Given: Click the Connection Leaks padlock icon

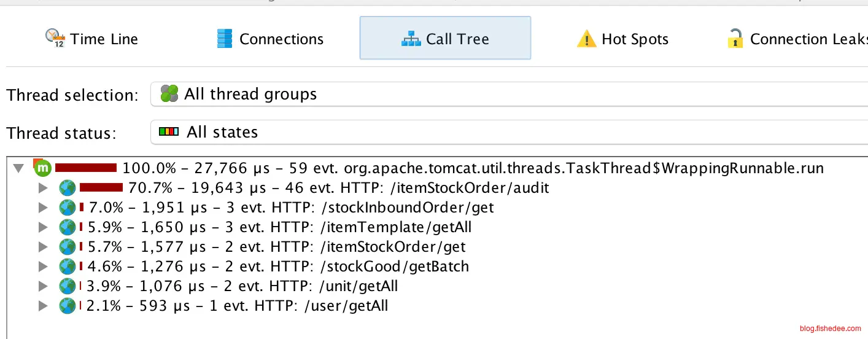Looking at the screenshot, I should tap(735, 39).
